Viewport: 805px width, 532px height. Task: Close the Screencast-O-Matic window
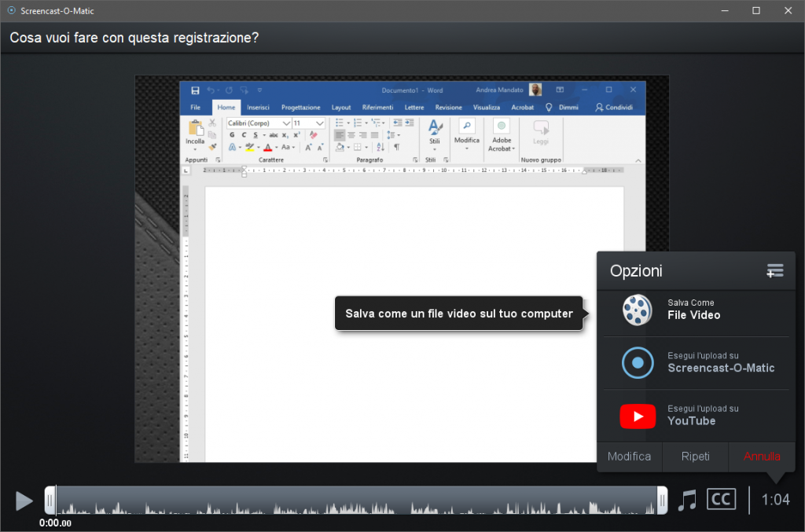[x=788, y=11]
